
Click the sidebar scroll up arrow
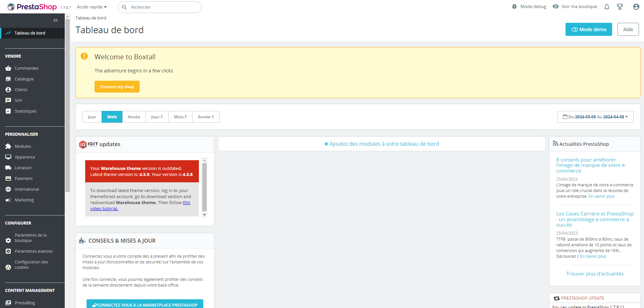click(x=67, y=16)
